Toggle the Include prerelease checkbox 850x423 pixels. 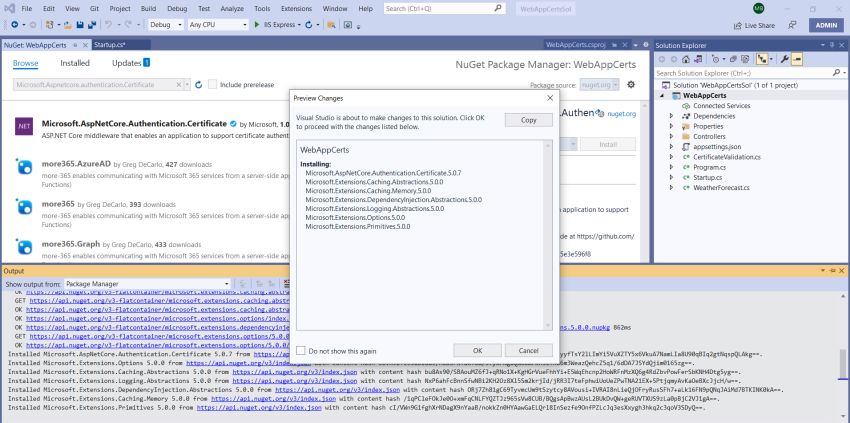tap(212, 85)
